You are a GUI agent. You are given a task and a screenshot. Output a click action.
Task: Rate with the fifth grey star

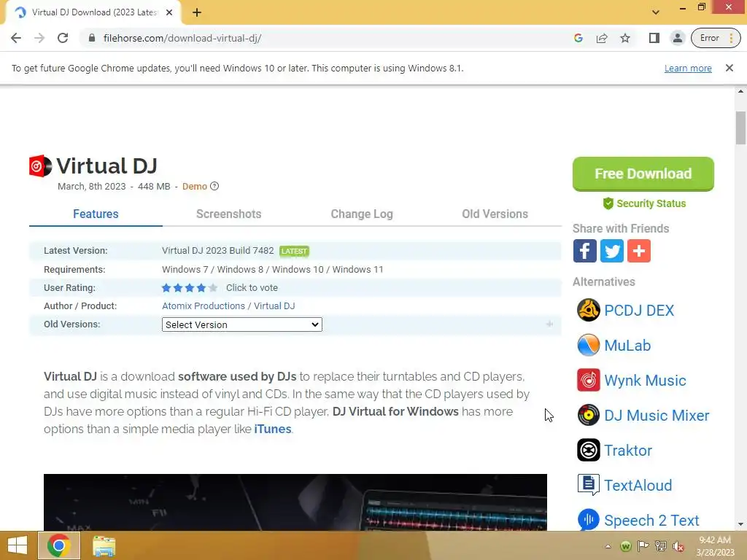coord(213,287)
